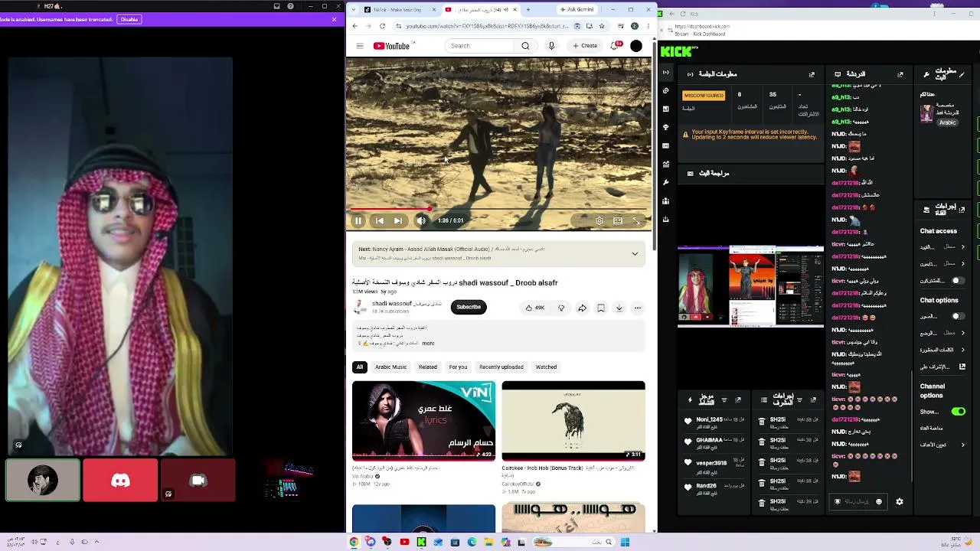The height and width of the screenshot is (551, 980).
Task: Save the video to a playlist
Action: 601,308
